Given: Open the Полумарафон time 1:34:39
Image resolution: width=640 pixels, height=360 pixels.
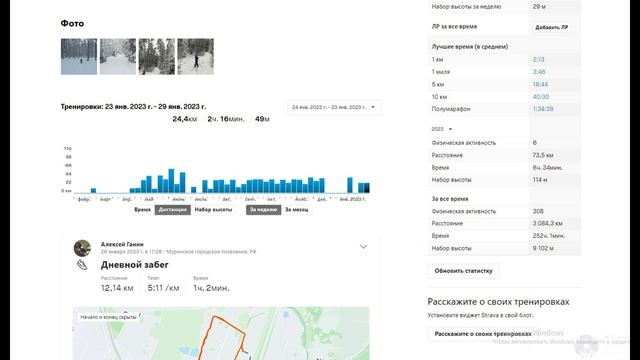Looking at the screenshot, I should 543,109.
